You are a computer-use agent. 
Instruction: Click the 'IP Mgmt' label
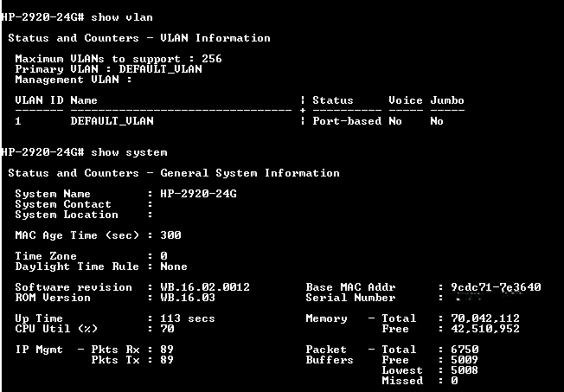(x=39, y=350)
